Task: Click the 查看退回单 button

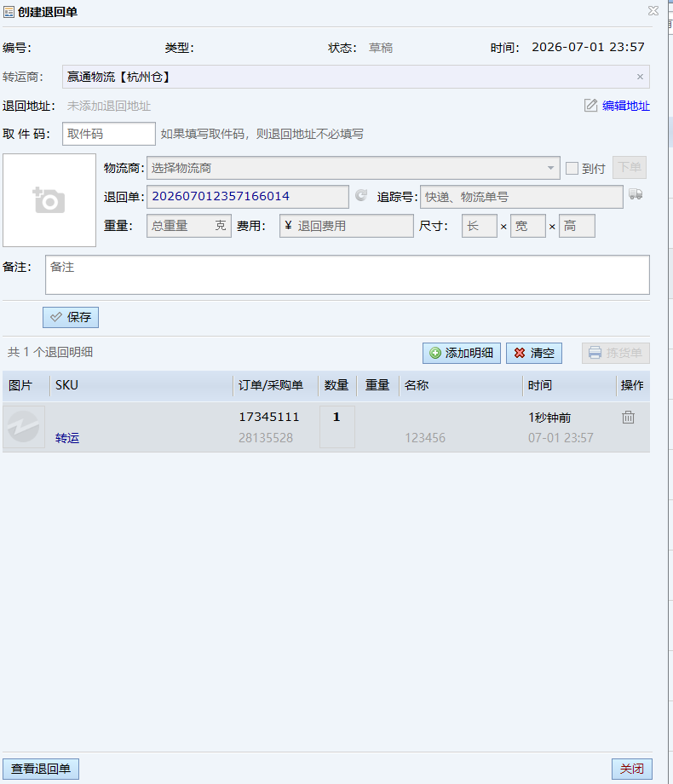Action: pyautogui.click(x=41, y=769)
